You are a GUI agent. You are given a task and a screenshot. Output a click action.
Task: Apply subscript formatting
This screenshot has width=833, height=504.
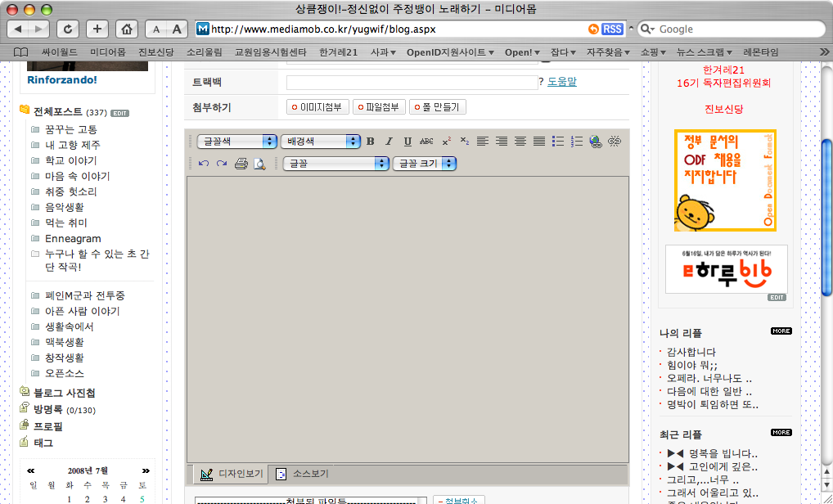pyautogui.click(x=464, y=142)
